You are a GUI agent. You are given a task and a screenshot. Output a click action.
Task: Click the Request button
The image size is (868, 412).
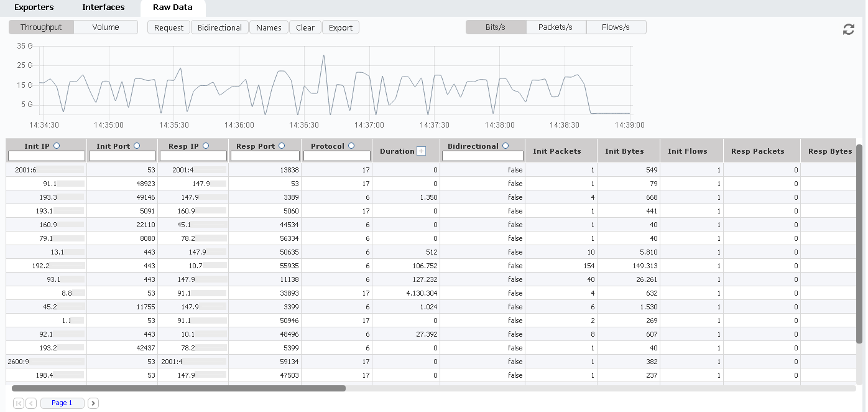[169, 27]
